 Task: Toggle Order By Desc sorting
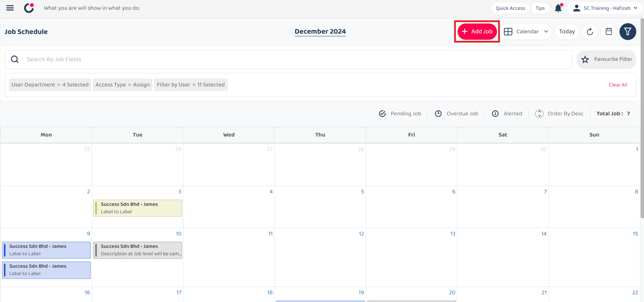click(559, 114)
